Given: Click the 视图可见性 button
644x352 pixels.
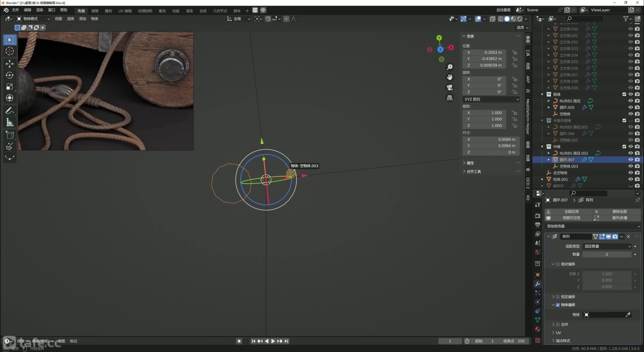Looking at the screenshot, I should coord(568,218).
